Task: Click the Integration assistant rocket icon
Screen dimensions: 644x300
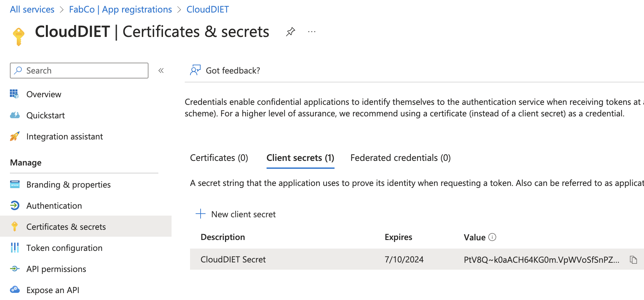Action: pyautogui.click(x=15, y=136)
